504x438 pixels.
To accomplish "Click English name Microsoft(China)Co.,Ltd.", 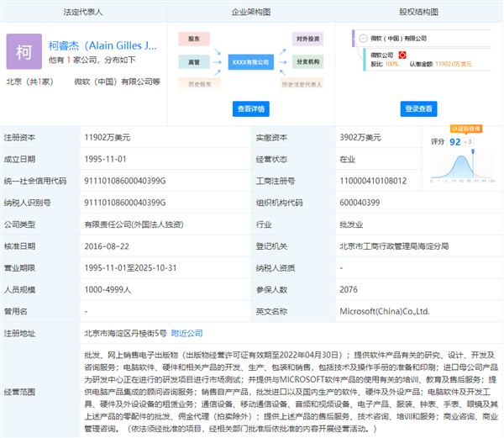I will pos(385,311).
